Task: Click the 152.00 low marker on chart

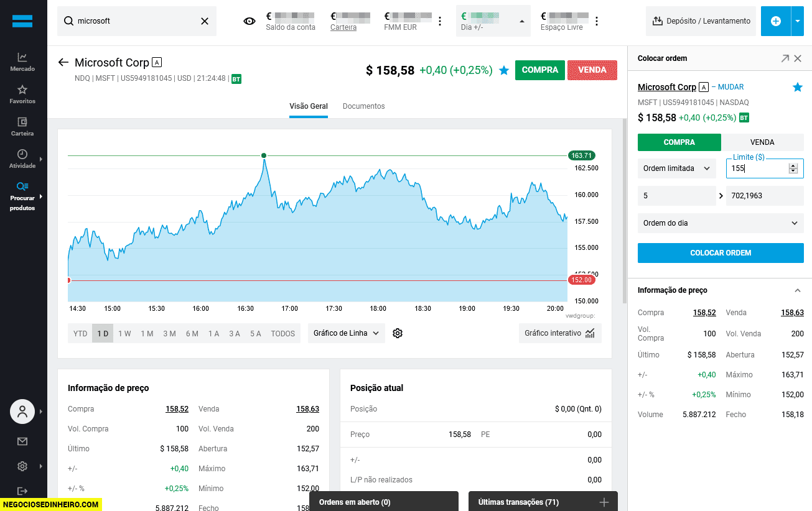Action: click(x=581, y=280)
